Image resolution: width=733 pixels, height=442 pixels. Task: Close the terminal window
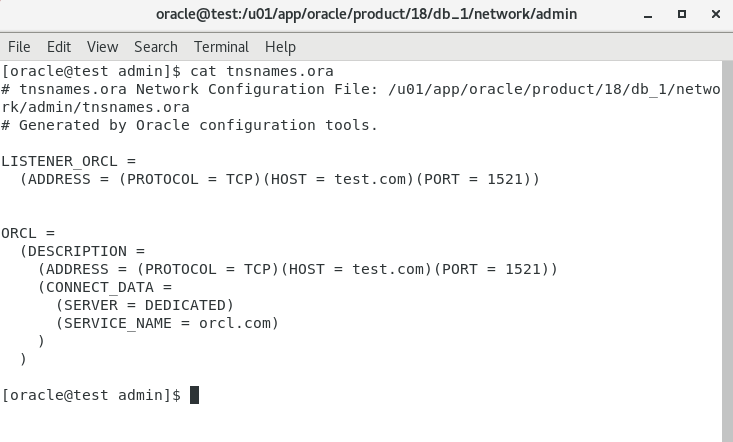[x=716, y=14]
